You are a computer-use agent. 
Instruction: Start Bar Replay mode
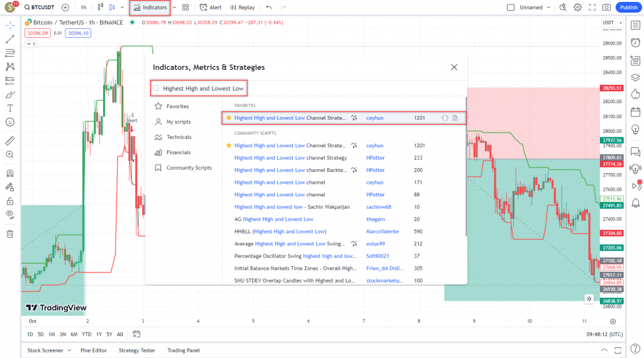pos(242,8)
